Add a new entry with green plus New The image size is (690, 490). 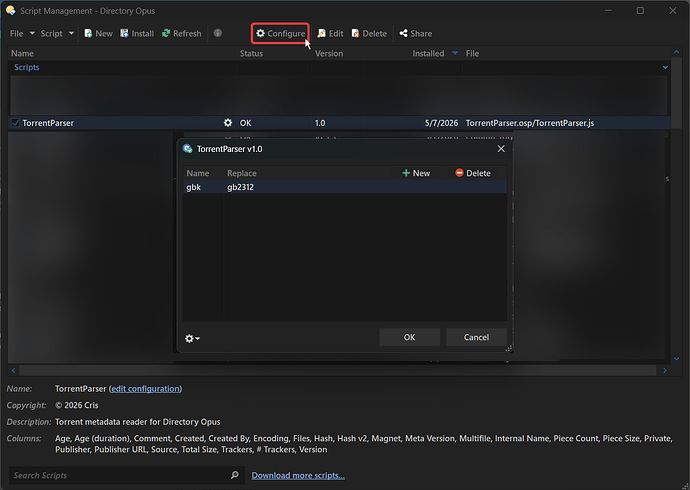click(416, 173)
